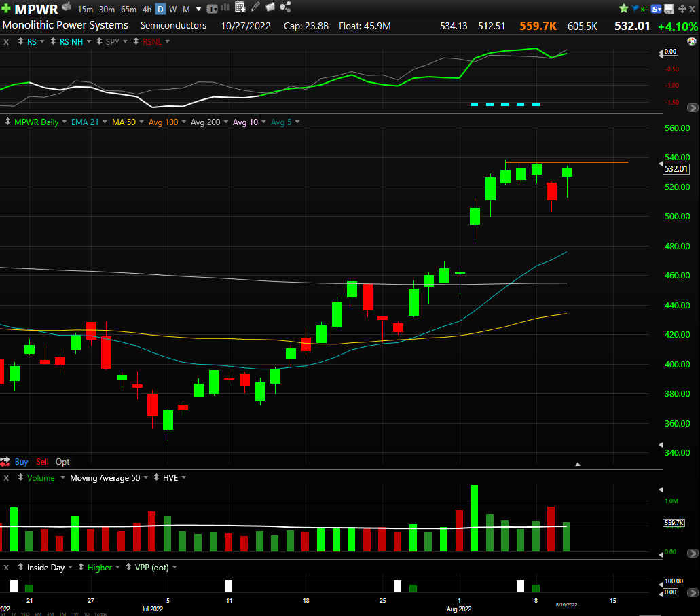The width and height of the screenshot is (700, 616).
Task: Open the Avg 200 dropdown
Action: [x=226, y=122]
